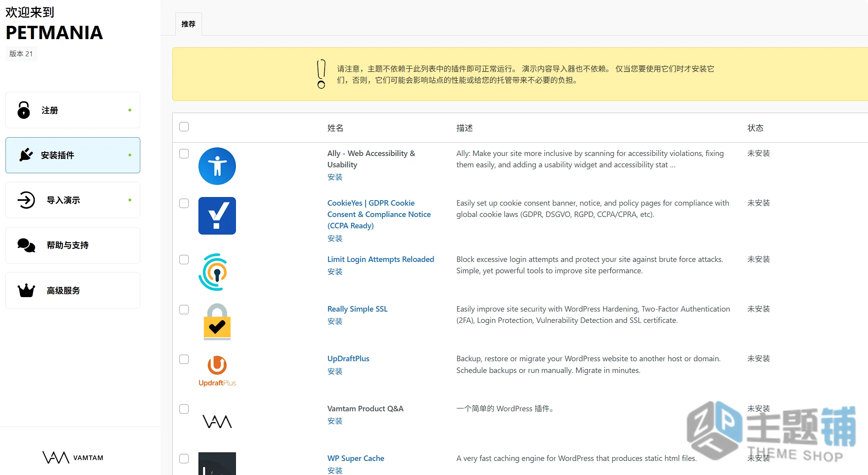Click the 状态 column header
Viewport: 868px width, 475px height.
[755, 128]
